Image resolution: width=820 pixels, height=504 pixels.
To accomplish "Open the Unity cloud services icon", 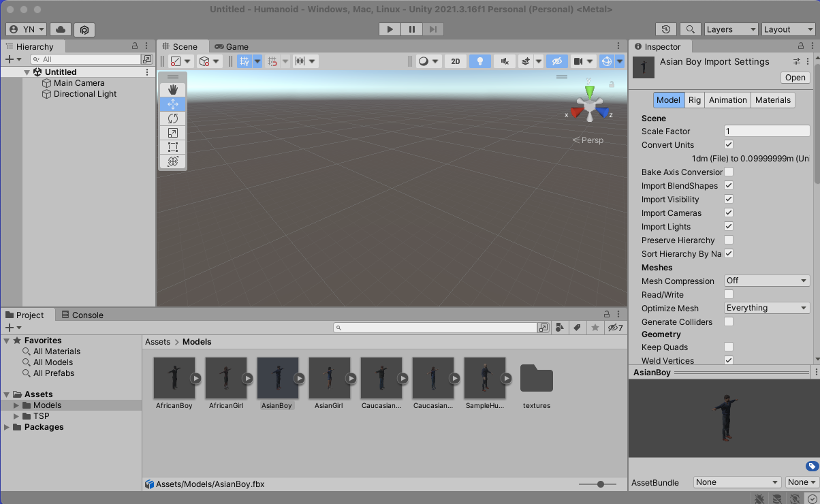I will pyautogui.click(x=61, y=29).
